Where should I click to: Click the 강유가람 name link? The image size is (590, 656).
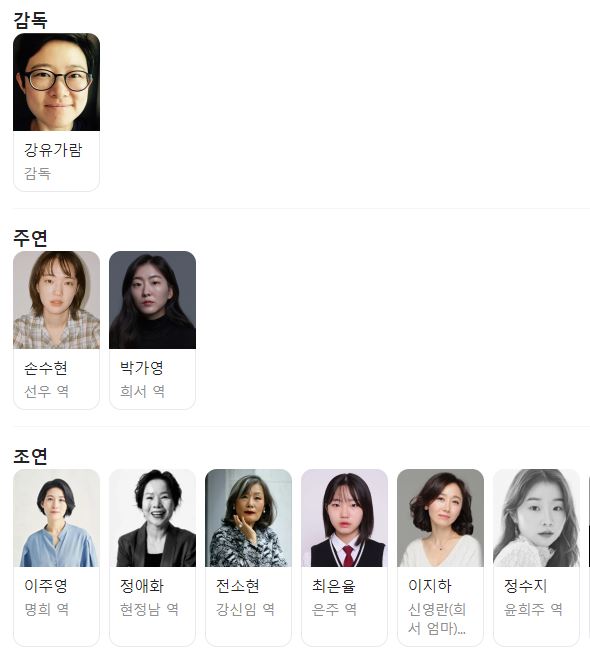(53, 150)
